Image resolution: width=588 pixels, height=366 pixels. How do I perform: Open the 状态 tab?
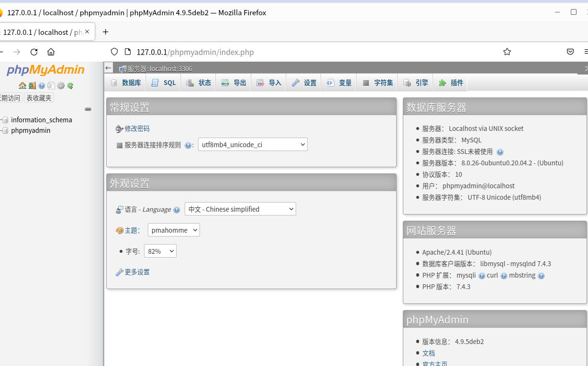199,83
